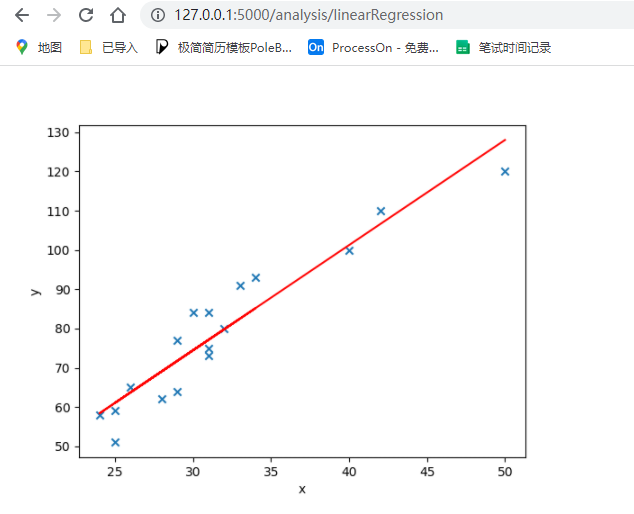
Task: Click the x-axis tick label 45
Action: pyautogui.click(x=427, y=472)
